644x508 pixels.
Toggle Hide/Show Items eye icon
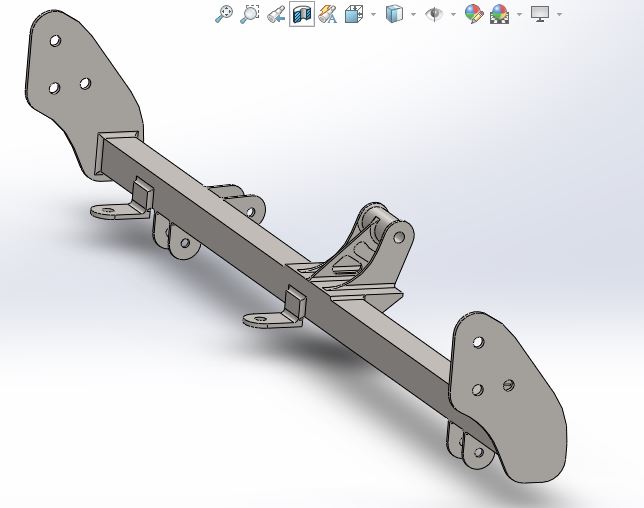coord(434,14)
